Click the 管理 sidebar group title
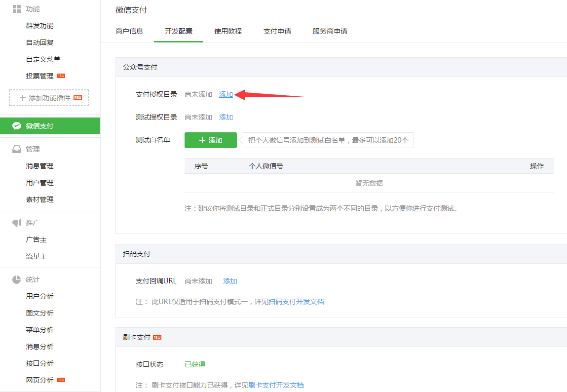The width and height of the screenshot is (567, 392). [33, 149]
